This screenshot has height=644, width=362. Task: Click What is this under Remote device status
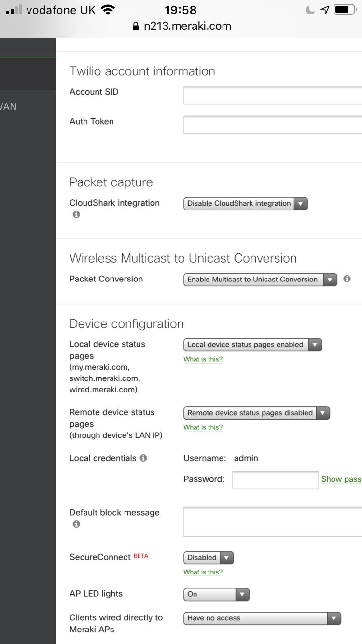click(203, 427)
